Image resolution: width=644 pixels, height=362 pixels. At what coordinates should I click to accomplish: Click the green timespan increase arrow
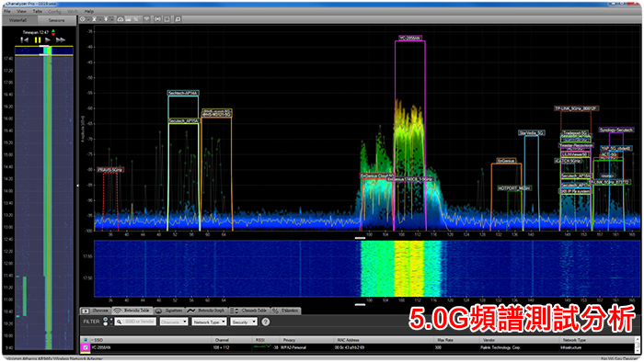tap(53, 30)
